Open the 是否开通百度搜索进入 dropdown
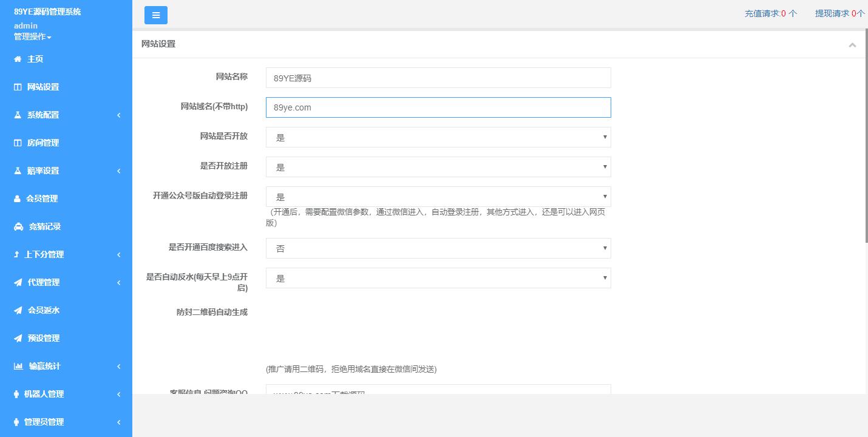Screen dimensions: 868x437 [438, 248]
